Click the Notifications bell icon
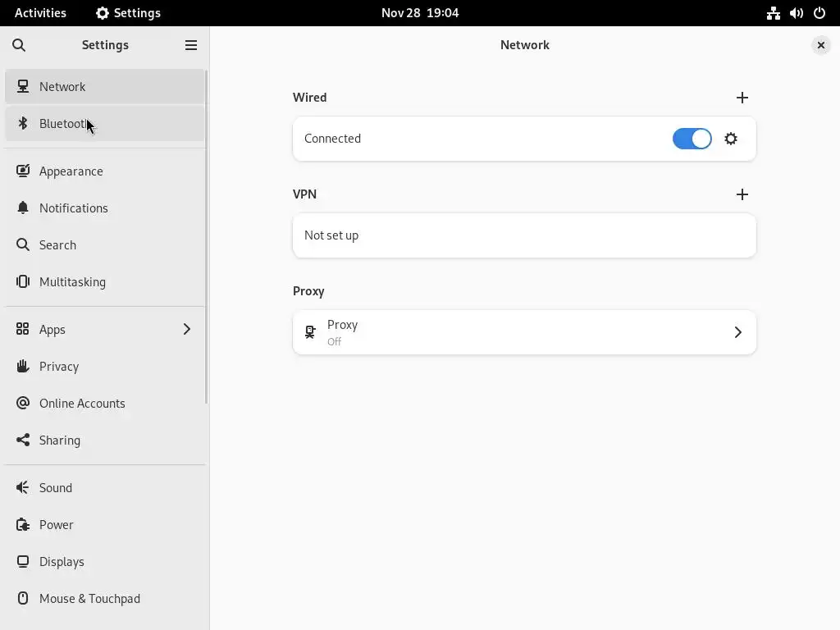840x630 pixels. coord(22,208)
